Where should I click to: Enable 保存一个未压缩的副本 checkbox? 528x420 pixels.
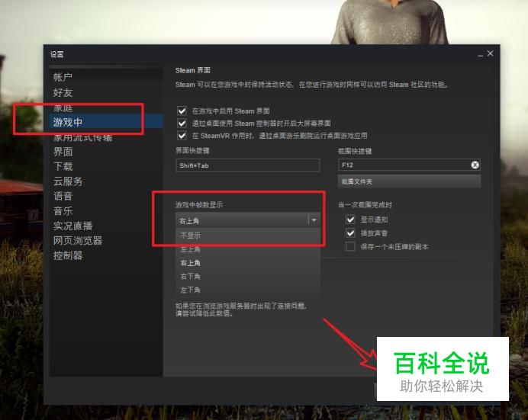point(350,246)
